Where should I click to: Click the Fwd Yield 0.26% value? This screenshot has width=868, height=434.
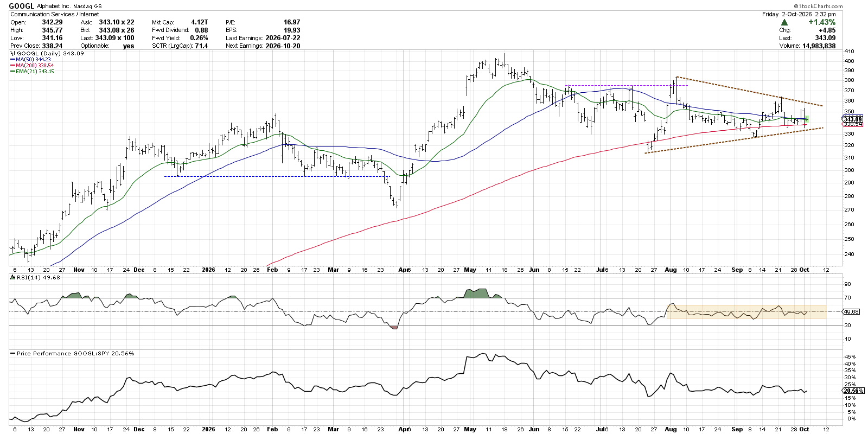[x=199, y=38]
